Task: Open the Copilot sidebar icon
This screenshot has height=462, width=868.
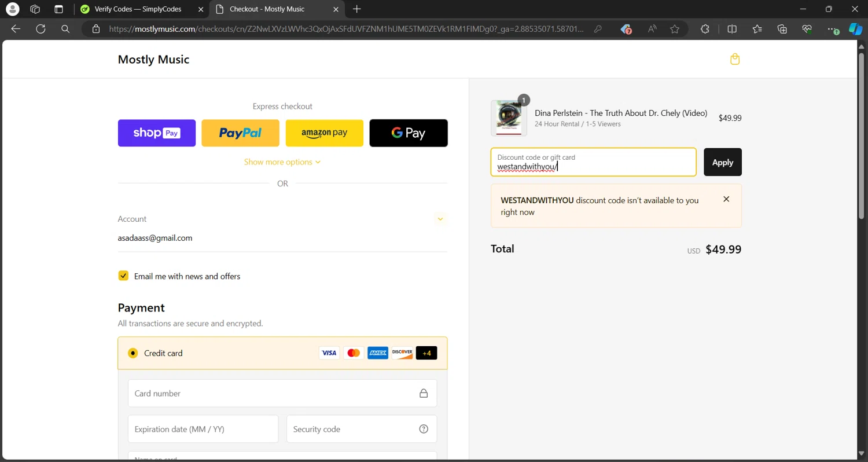Action: coord(855,29)
